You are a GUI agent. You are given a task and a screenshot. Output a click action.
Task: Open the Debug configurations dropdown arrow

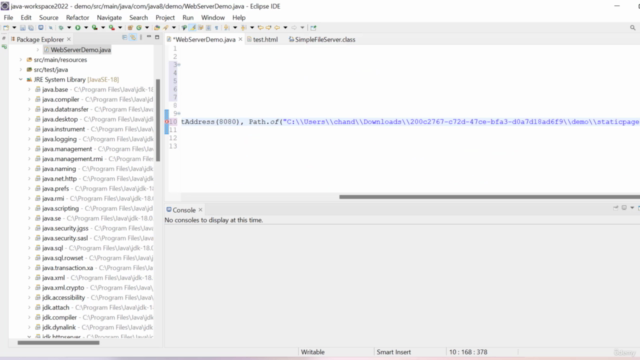click(x=69, y=28)
